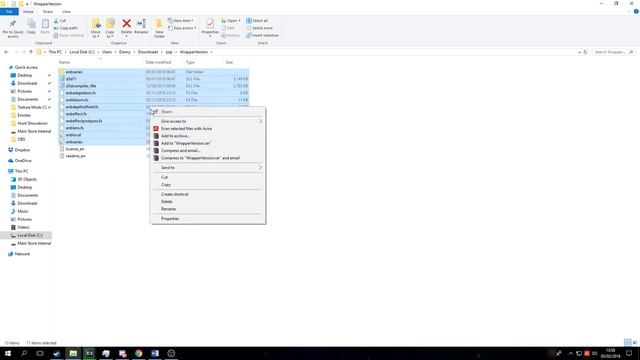Select OneDrive in the navigation pane
This screenshot has width=640, height=360.
point(23,160)
